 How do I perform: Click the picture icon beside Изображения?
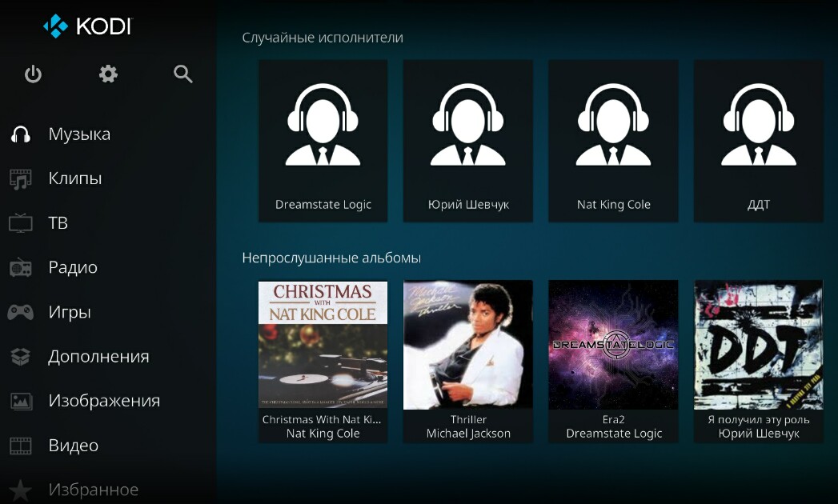[x=21, y=401]
